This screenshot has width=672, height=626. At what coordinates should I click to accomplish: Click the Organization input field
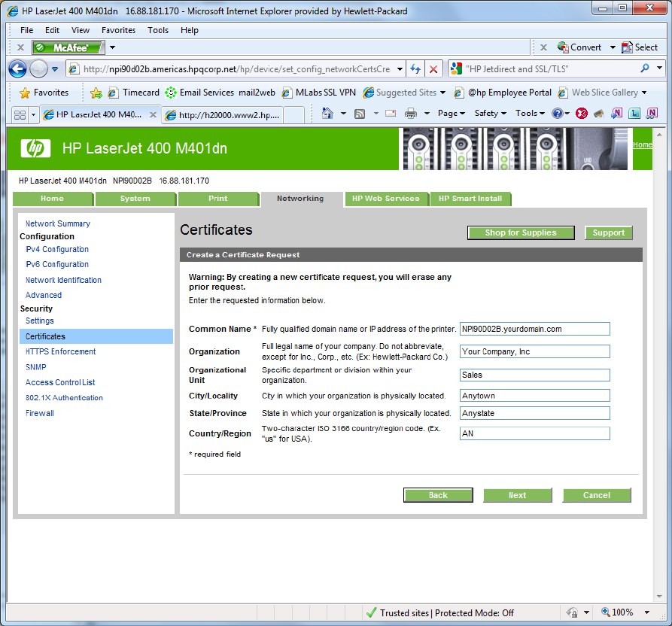pyautogui.click(x=535, y=352)
